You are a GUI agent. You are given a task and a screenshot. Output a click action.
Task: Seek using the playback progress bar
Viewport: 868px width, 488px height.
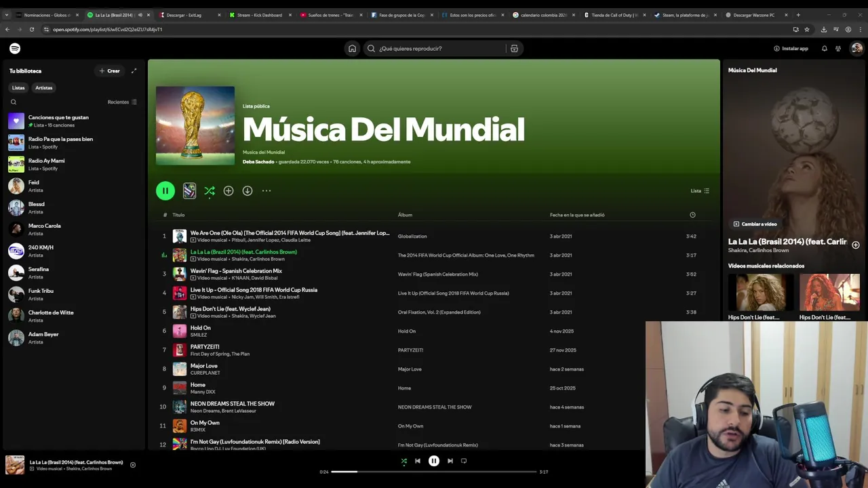click(x=434, y=472)
